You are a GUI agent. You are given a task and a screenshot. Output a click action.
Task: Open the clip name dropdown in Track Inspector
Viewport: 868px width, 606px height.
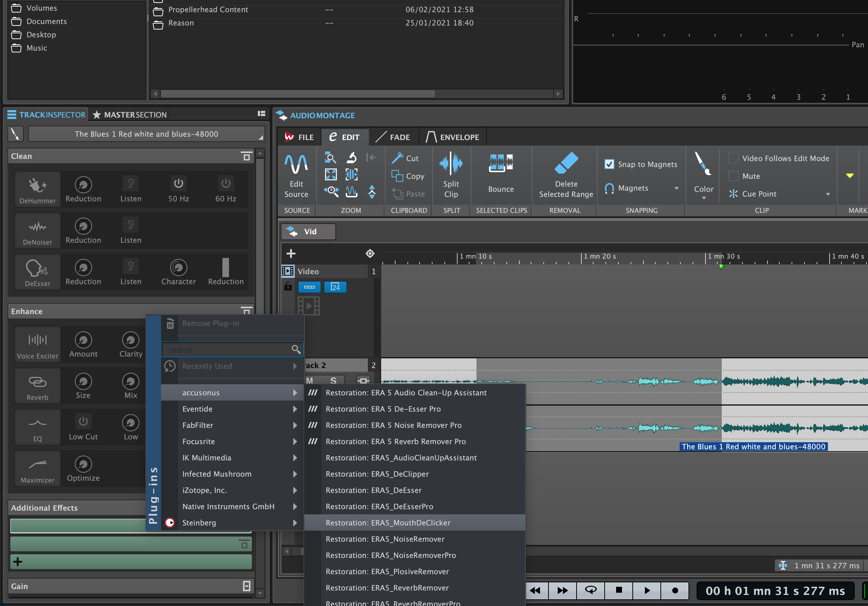tap(146, 134)
